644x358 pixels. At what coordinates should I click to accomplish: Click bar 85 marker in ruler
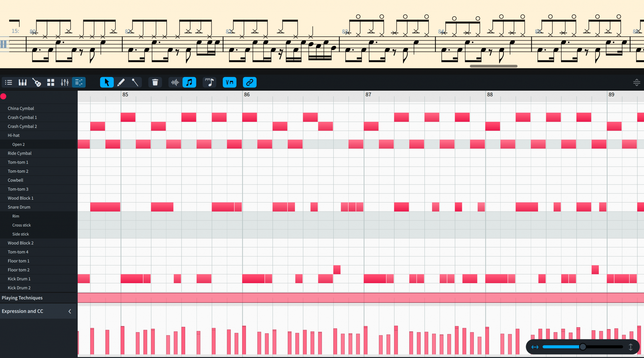(x=125, y=94)
